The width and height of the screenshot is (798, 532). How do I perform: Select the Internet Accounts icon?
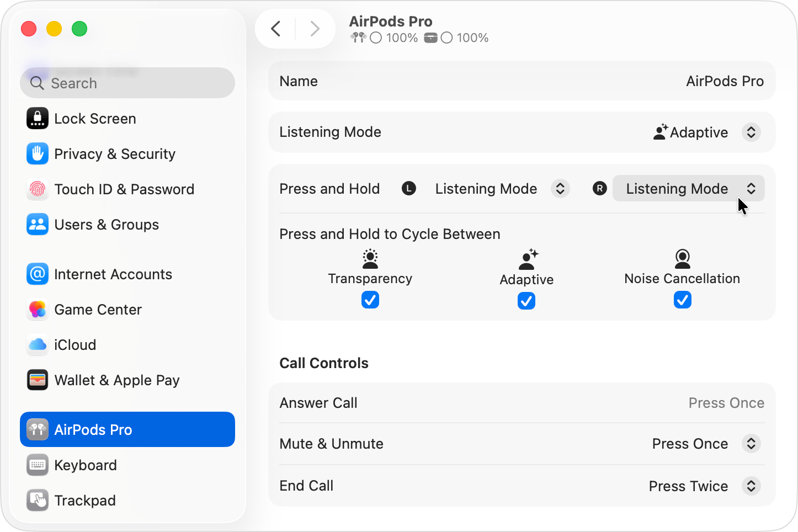[x=37, y=274]
